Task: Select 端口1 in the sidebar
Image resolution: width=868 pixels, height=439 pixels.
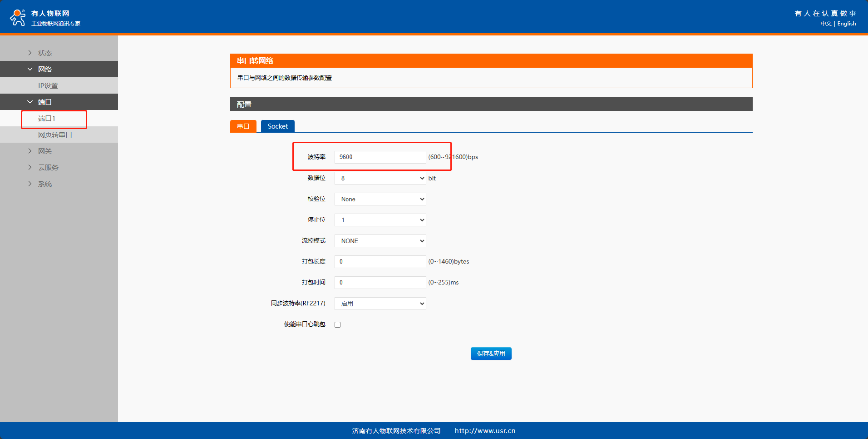Action: pyautogui.click(x=47, y=119)
